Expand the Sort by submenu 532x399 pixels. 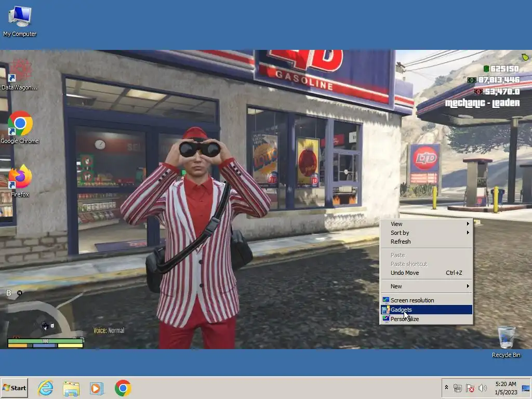click(427, 233)
